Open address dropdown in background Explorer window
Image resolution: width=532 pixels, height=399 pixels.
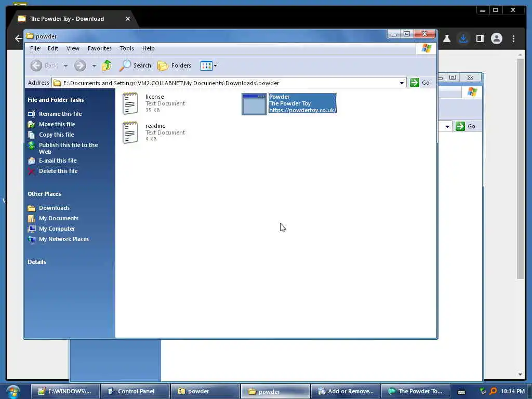pyautogui.click(x=447, y=126)
